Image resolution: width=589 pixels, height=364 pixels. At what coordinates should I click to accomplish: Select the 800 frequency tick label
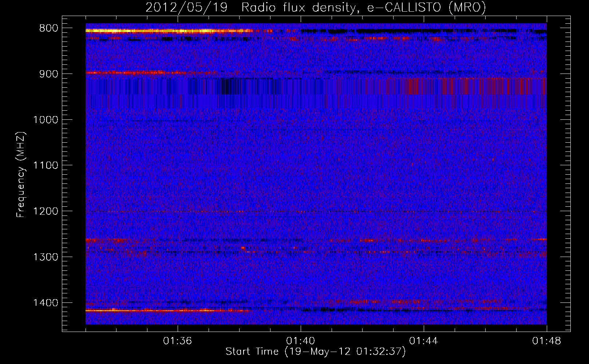pyautogui.click(x=48, y=28)
